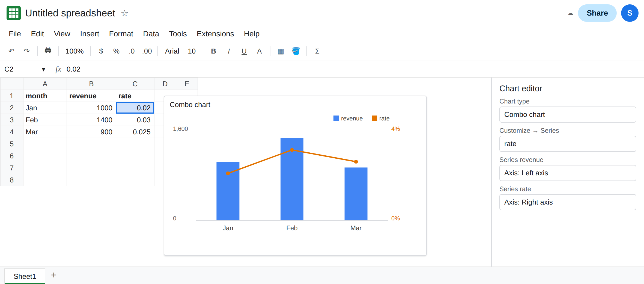Toggle bold formatting
The width and height of the screenshot is (644, 284).
coord(214,51)
